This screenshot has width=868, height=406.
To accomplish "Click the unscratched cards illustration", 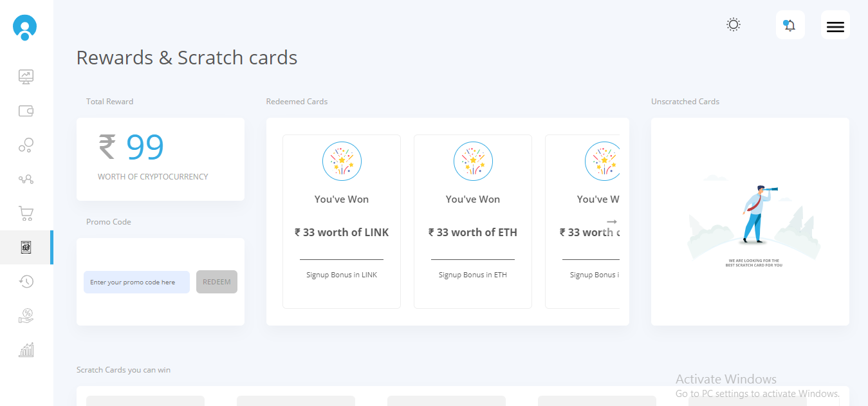I will coord(750,221).
